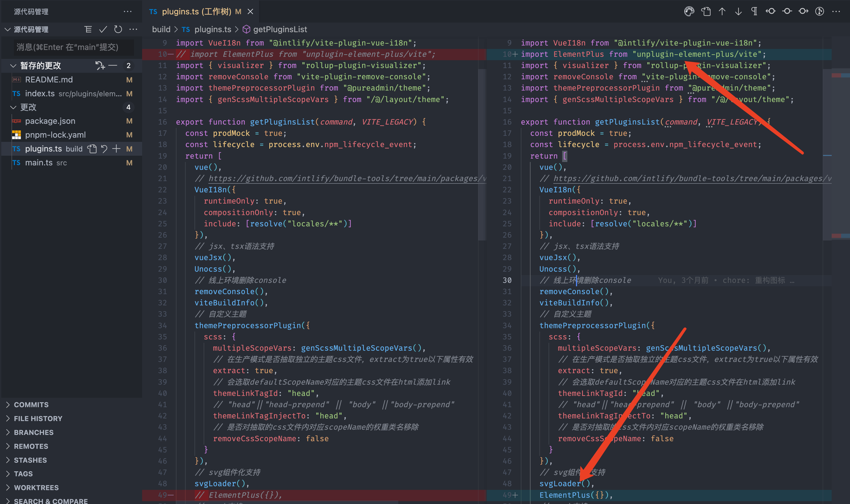The image size is (850, 504).
Task: Expand the COMMITS section
Action: click(x=31, y=405)
